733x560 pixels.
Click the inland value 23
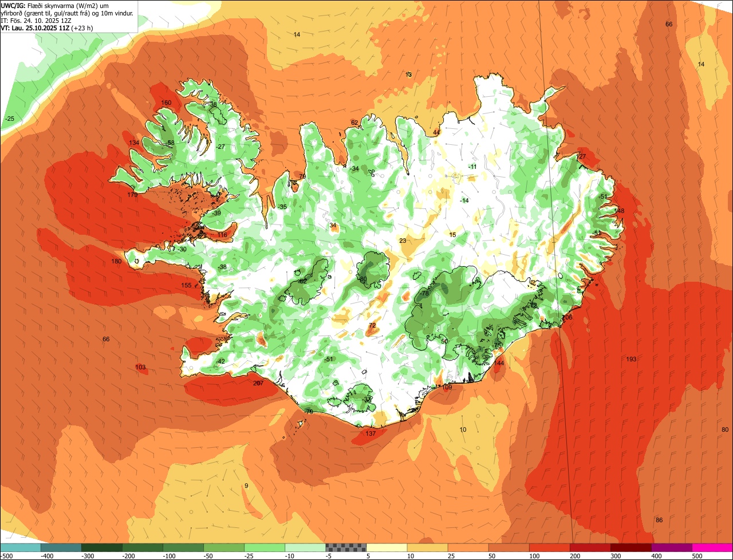[x=403, y=241]
